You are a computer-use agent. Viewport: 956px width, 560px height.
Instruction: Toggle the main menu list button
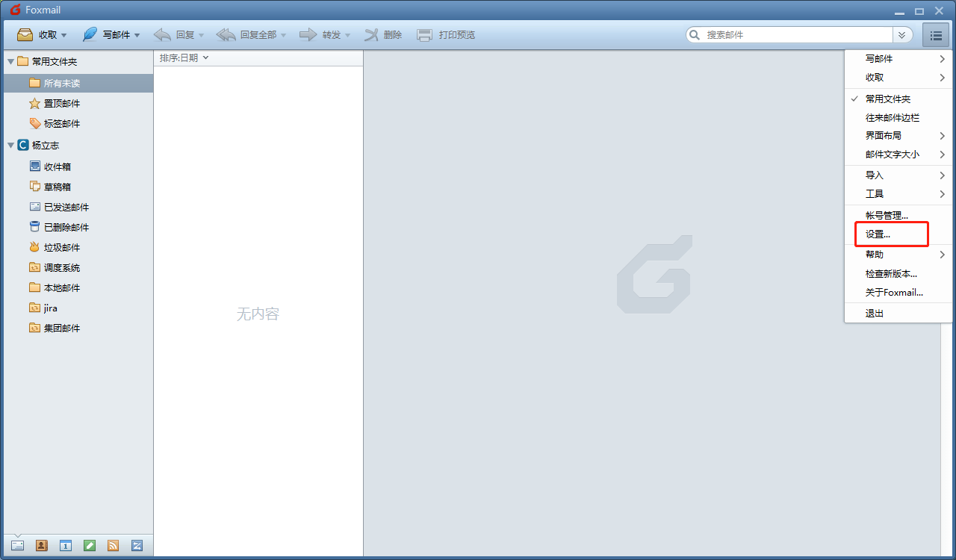pyautogui.click(x=936, y=34)
